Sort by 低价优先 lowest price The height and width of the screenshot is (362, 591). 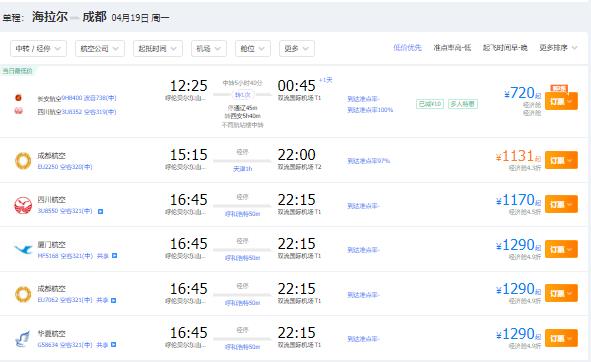[x=407, y=48]
